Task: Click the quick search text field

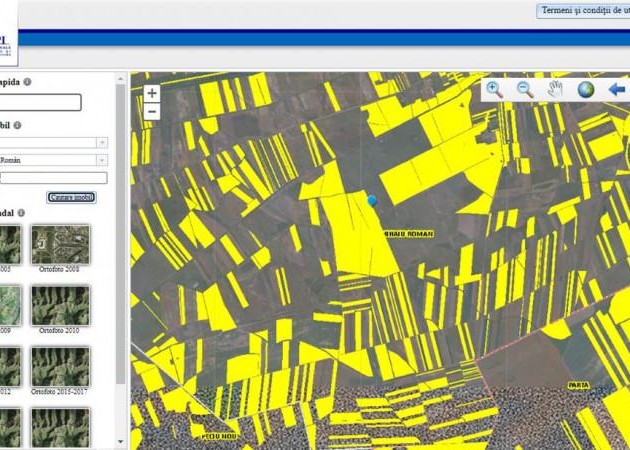Action: pos(40,102)
